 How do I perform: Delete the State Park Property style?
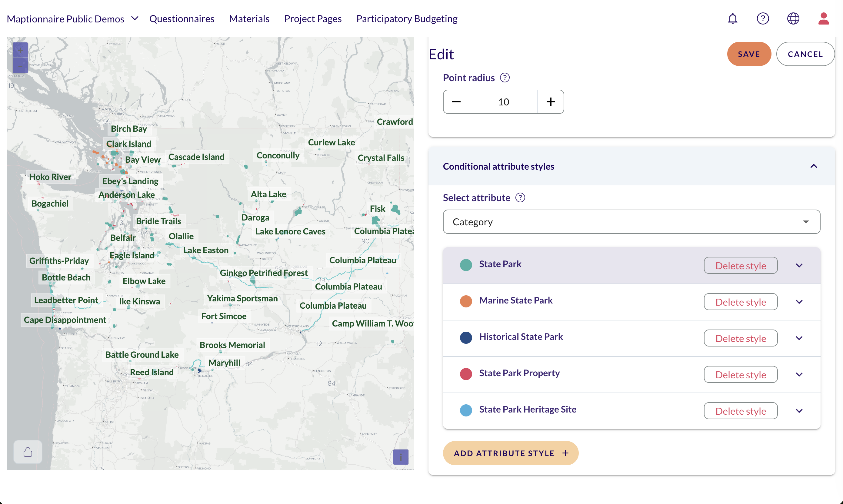(x=740, y=375)
